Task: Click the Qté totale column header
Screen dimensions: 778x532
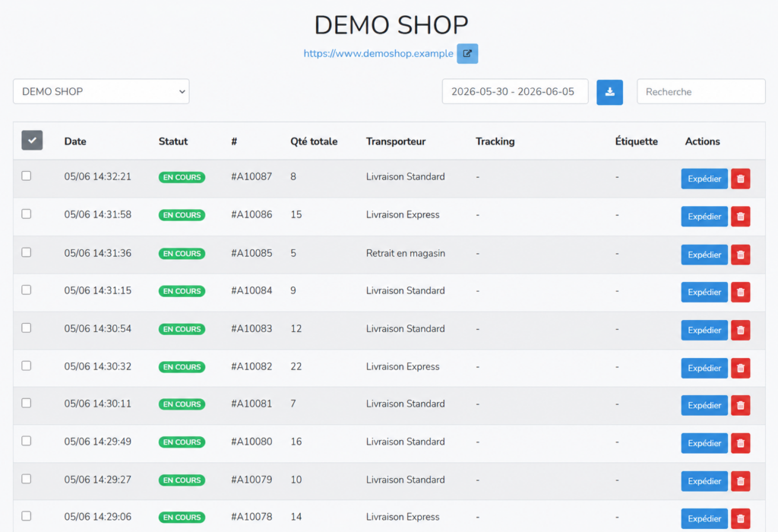Action: [314, 141]
